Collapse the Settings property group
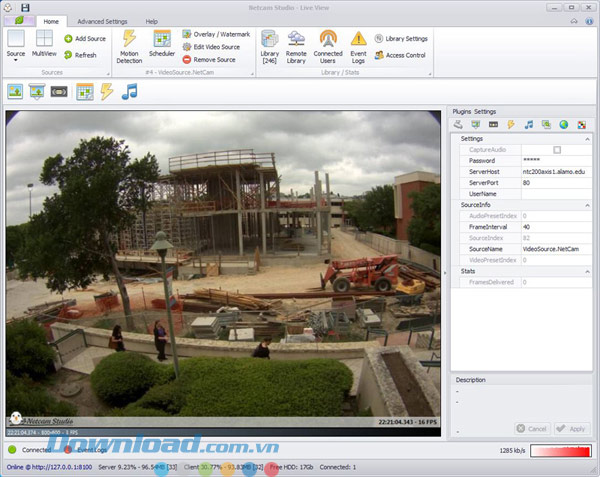The image size is (600, 477). click(587, 139)
